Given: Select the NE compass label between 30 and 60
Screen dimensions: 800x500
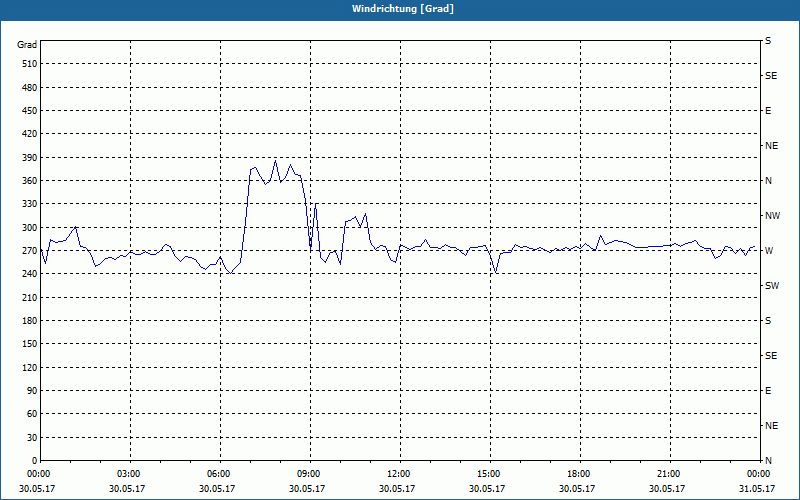Looking at the screenshot, I should [771, 426].
